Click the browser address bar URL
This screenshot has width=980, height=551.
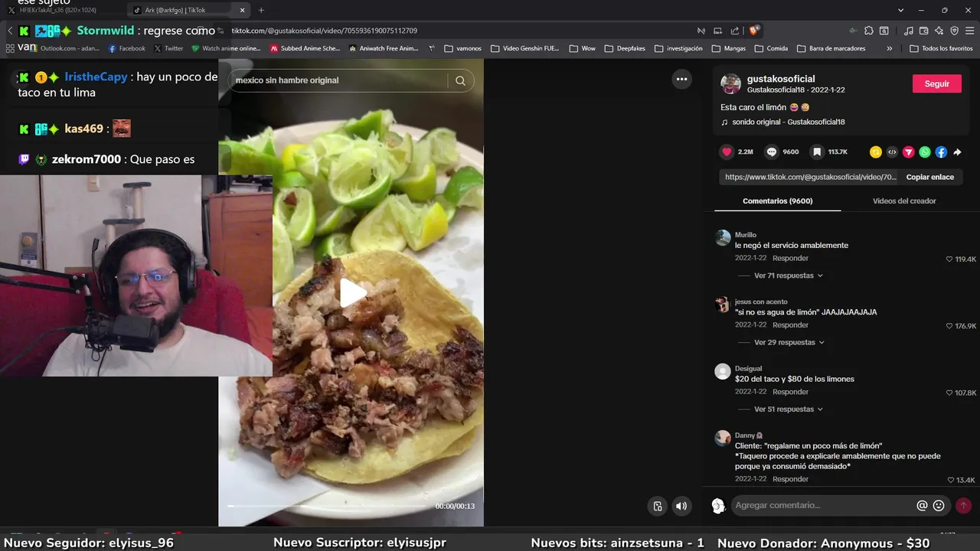click(x=325, y=31)
